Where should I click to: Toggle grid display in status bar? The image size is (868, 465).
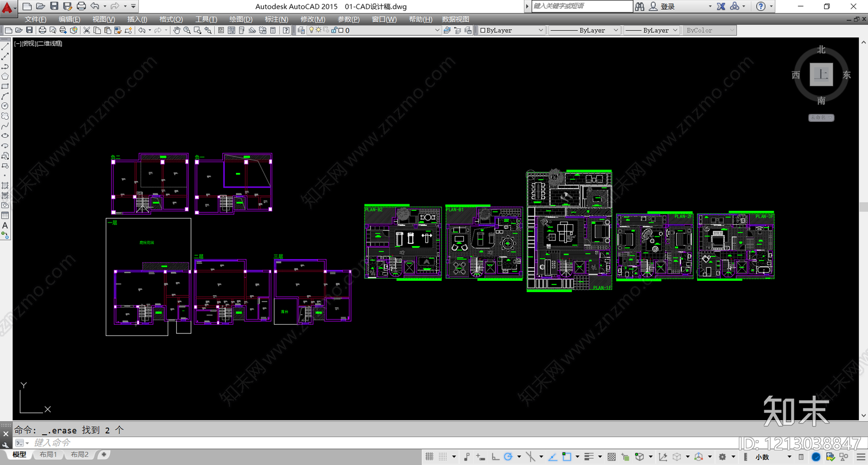[430, 457]
